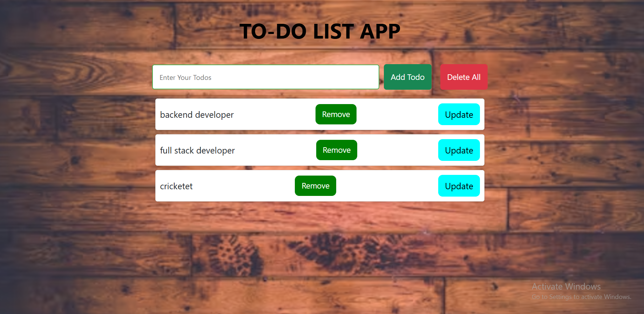Viewport: 644px width, 314px height.
Task: Update the backend developer todo
Action: [459, 115]
